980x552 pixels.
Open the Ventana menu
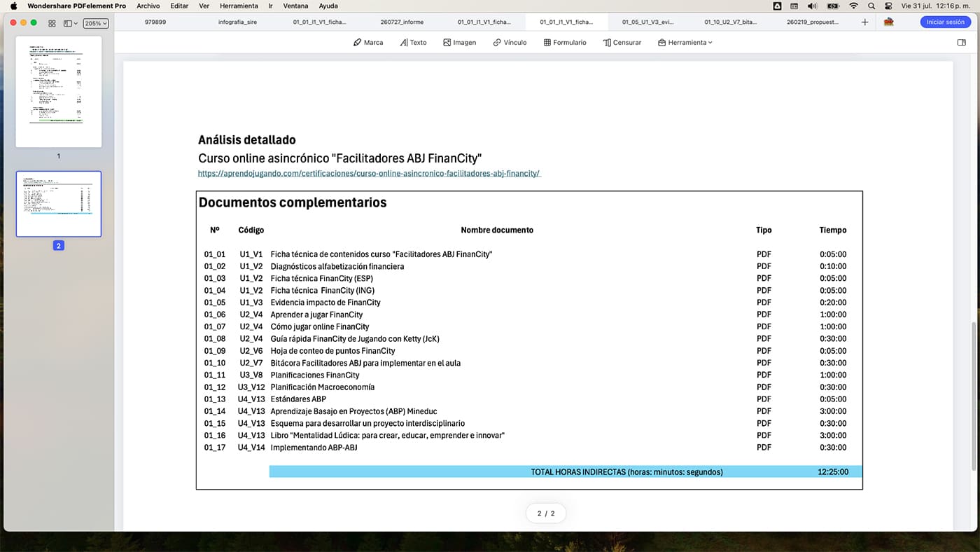tap(295, 6)
